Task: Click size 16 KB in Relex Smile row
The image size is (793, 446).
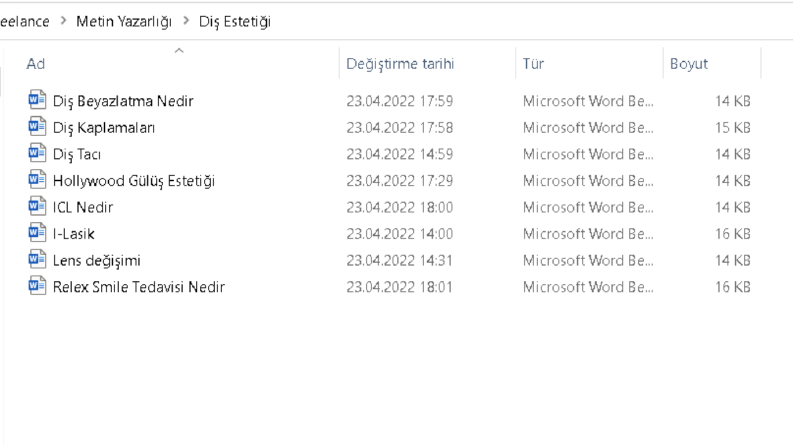Action: coord(733,287)
